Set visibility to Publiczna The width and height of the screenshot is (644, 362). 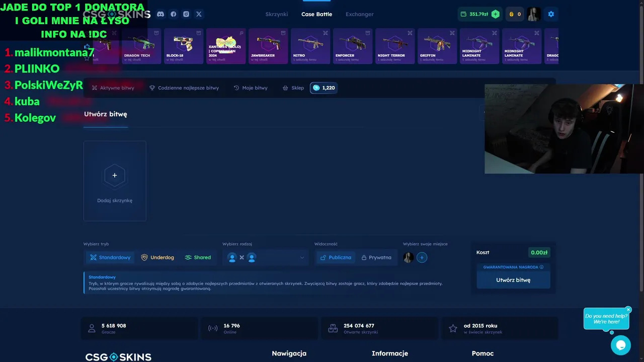point(336,257)
